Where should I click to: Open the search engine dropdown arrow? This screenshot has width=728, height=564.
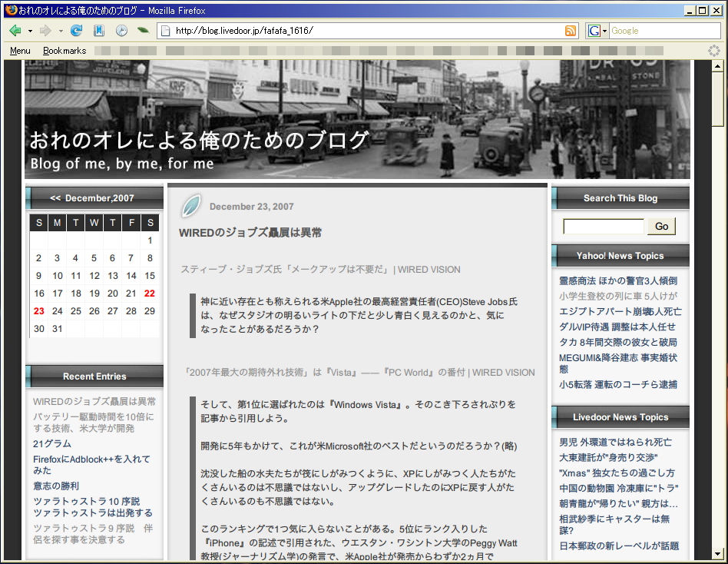pyautogui.click(x=604, y=32)
